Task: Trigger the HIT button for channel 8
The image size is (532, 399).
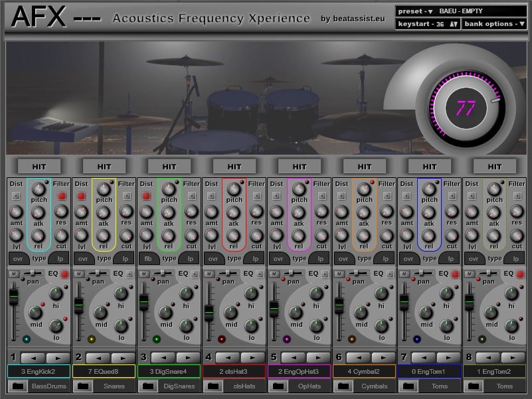Action: [x=495, y=167]
